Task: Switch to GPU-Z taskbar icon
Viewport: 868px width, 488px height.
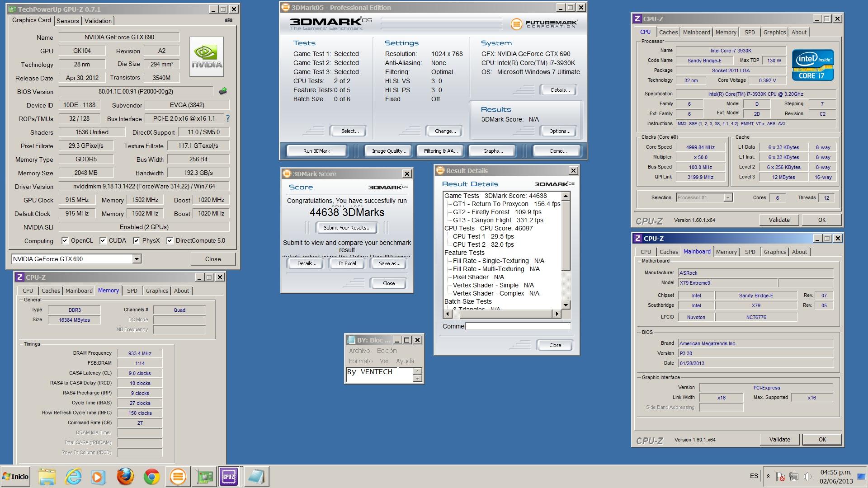Action: click(x=204, y=477)
